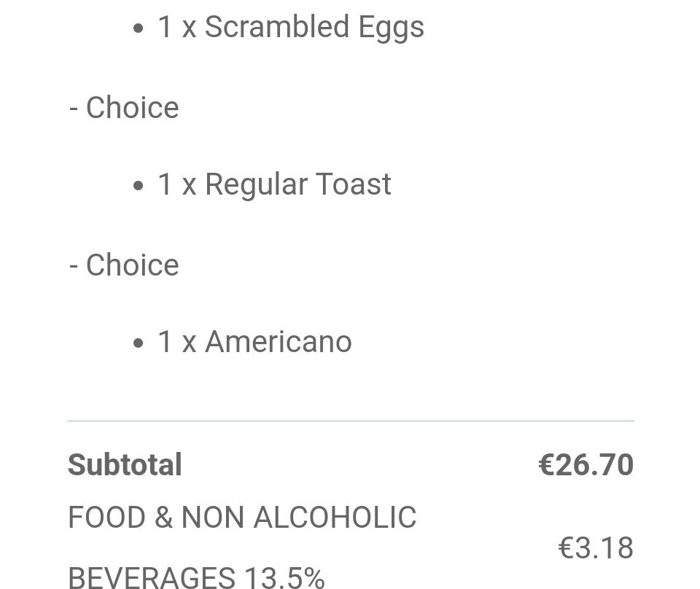Click the Regular Toast item text

click(275, 184)
